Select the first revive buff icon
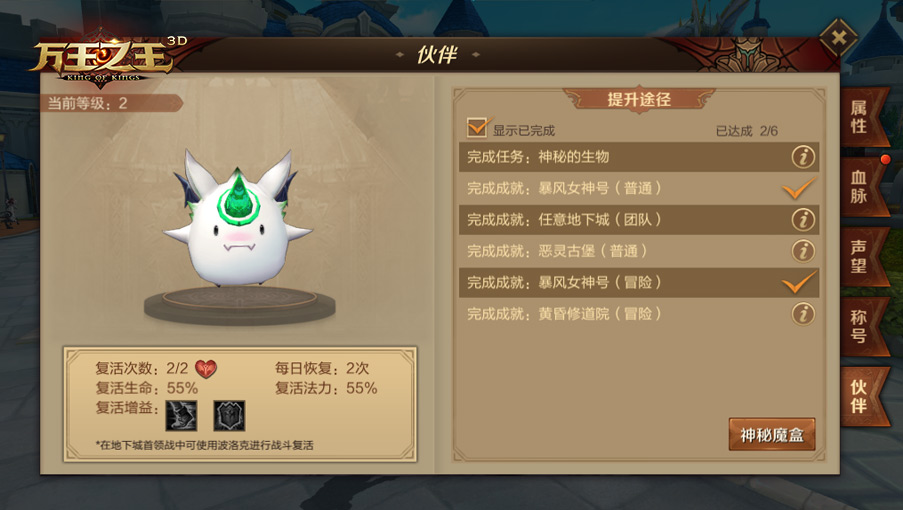The width and height of the screenshot is (903, 510). click(181, 416)
